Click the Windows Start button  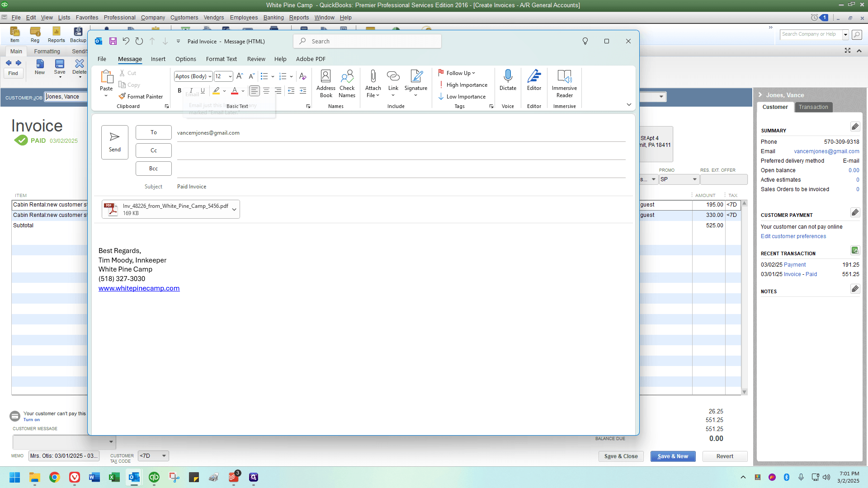pos(14,477)
